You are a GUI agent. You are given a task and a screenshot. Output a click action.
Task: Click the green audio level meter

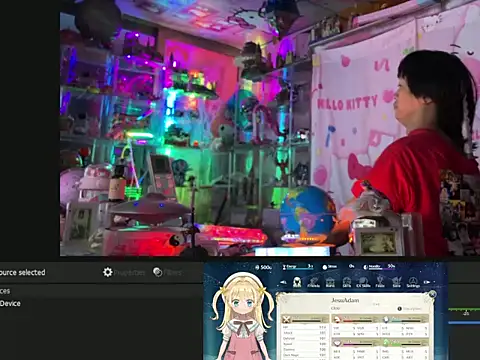pyautogui.click(x=464, y=310)
